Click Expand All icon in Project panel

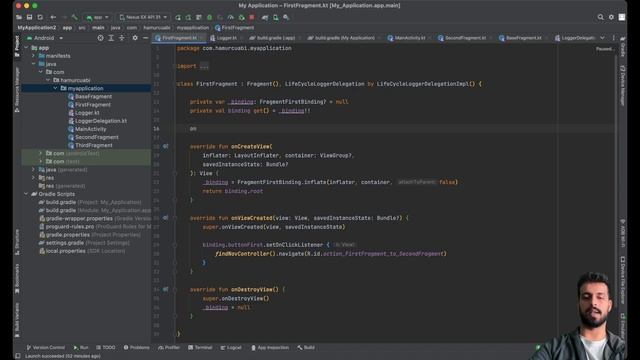pos(111,38)
